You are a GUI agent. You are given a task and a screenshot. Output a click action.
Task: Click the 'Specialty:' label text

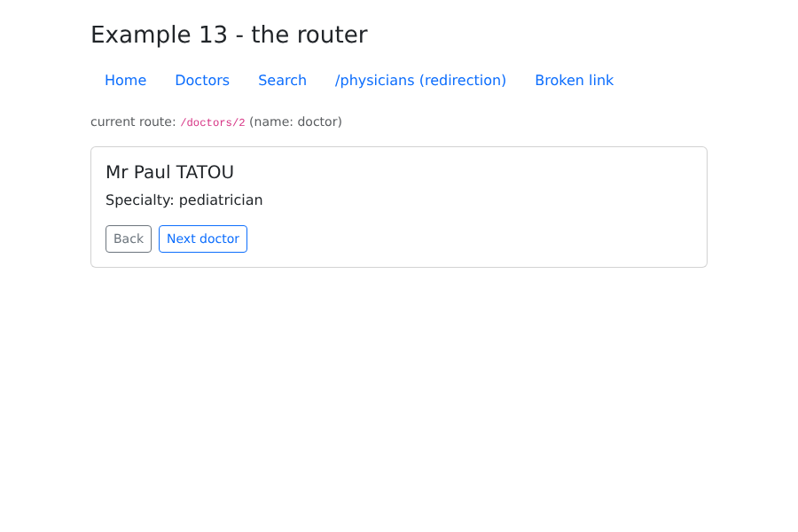point(140,200)
